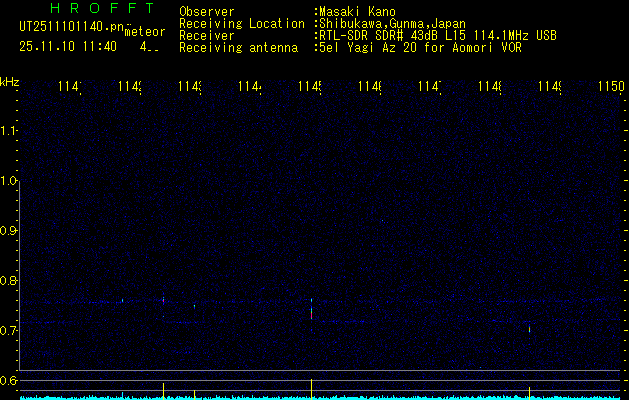Click the 25.11.10 11:40 timestamp
This screenshot has height=400, width=629.
pyautogui.click(x=68, y=46)
